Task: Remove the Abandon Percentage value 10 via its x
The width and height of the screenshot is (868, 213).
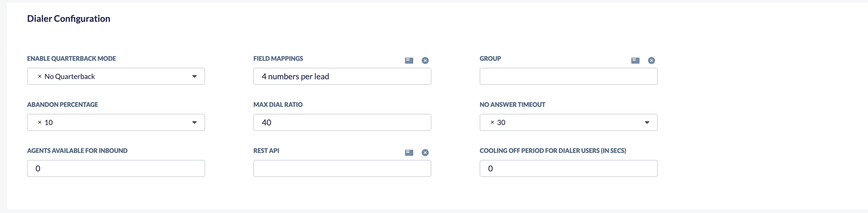Action: pos(39,122)
